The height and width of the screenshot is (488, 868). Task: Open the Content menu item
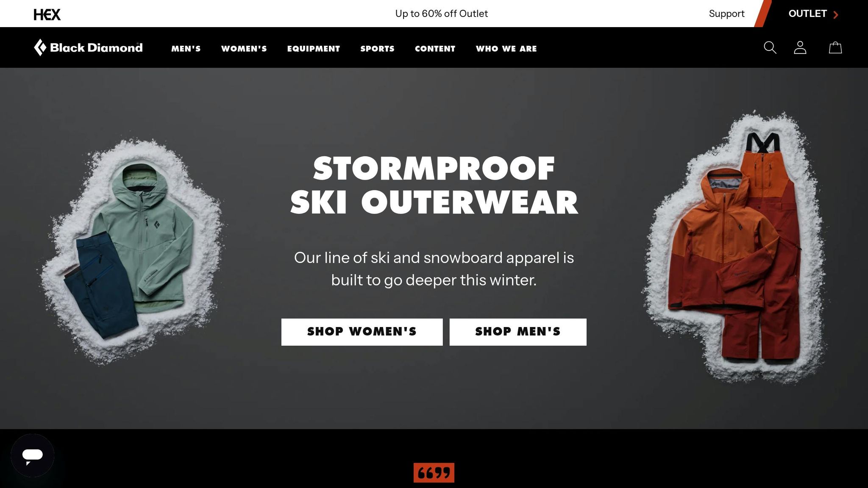(435, 49)
